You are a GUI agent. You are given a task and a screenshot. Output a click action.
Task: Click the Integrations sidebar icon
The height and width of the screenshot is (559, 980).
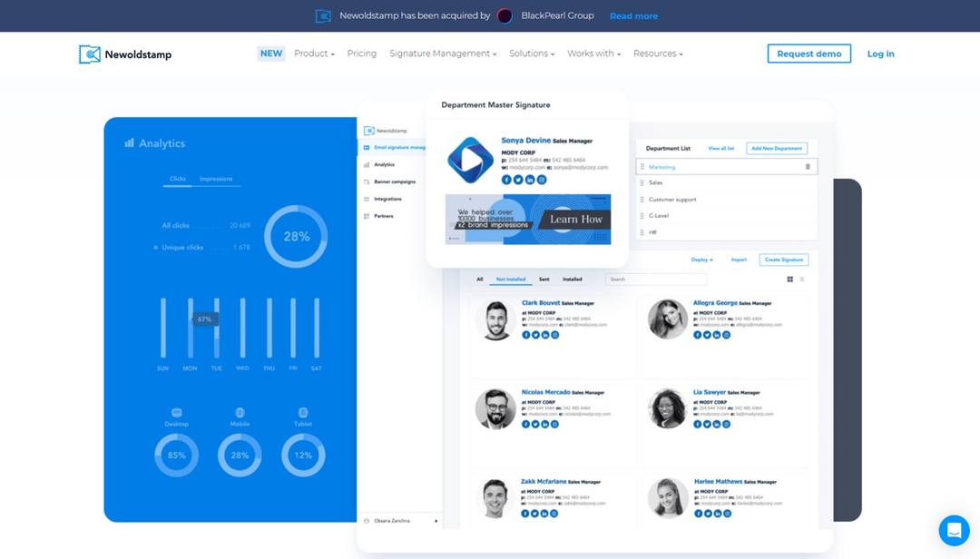[x=367, y=199]
